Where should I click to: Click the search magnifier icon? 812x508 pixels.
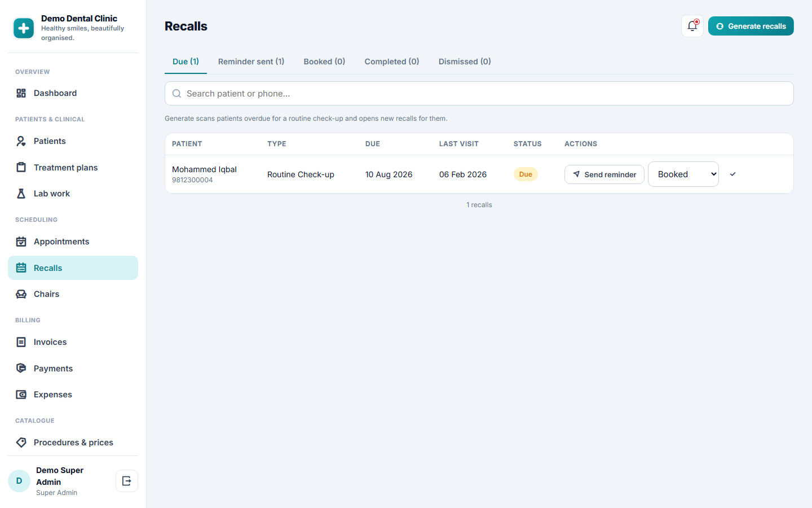pos(176,94)
